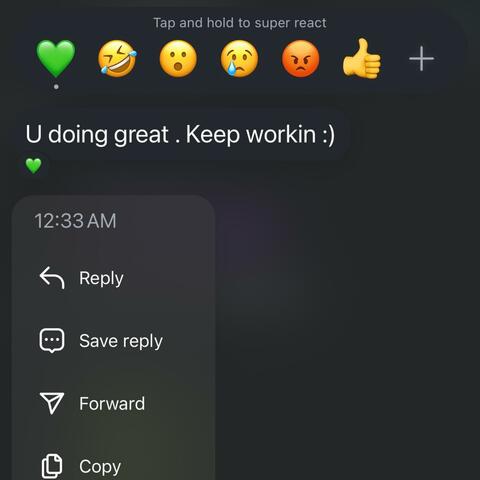Choose the crying face emoji reaction
This screenshot has height=480, width=480.
point(239,59)
